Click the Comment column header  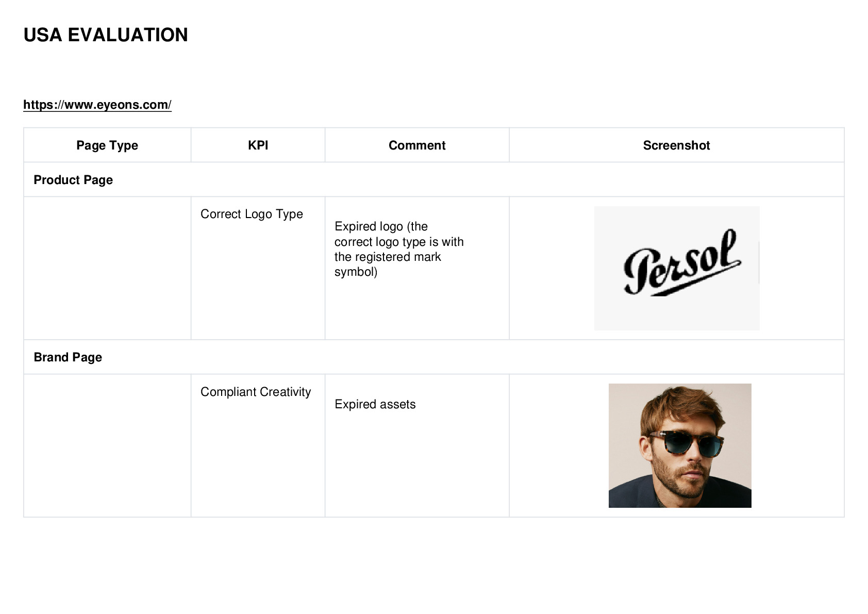click(417, 145)
